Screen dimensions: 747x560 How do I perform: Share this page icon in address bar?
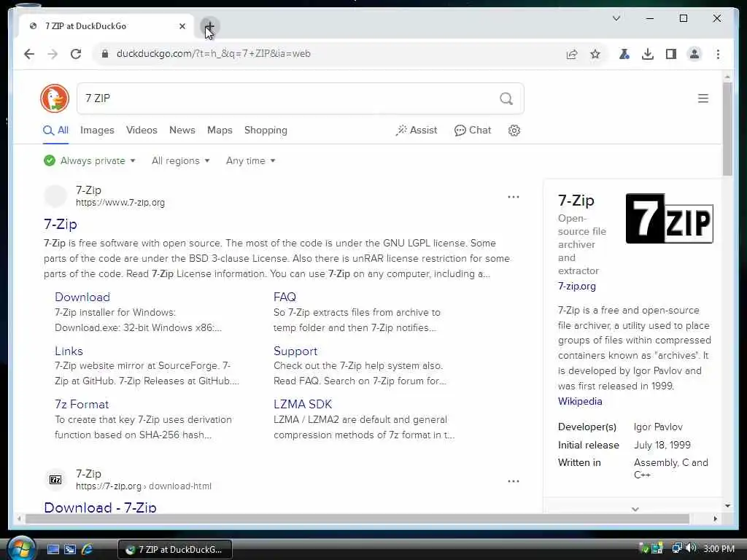(x=572, y=54)
